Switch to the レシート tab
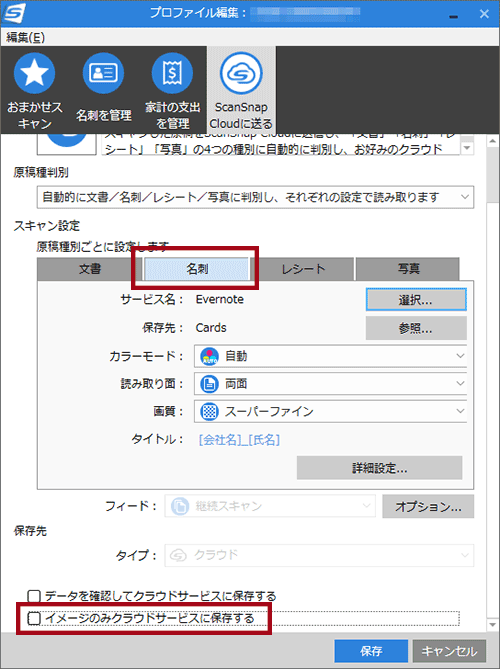The width and height of the screenshot is (500, 669). point(303,269)
